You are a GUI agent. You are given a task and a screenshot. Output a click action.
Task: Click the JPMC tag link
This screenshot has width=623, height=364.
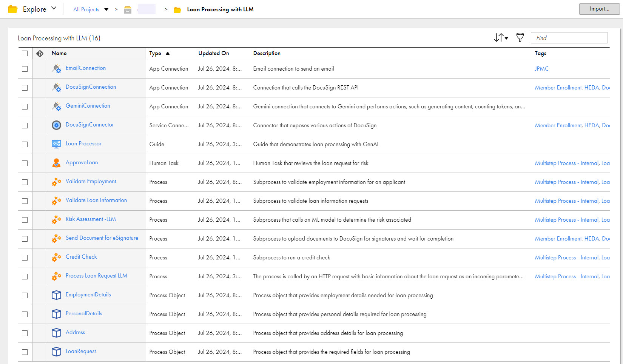[x=541, y=69]
